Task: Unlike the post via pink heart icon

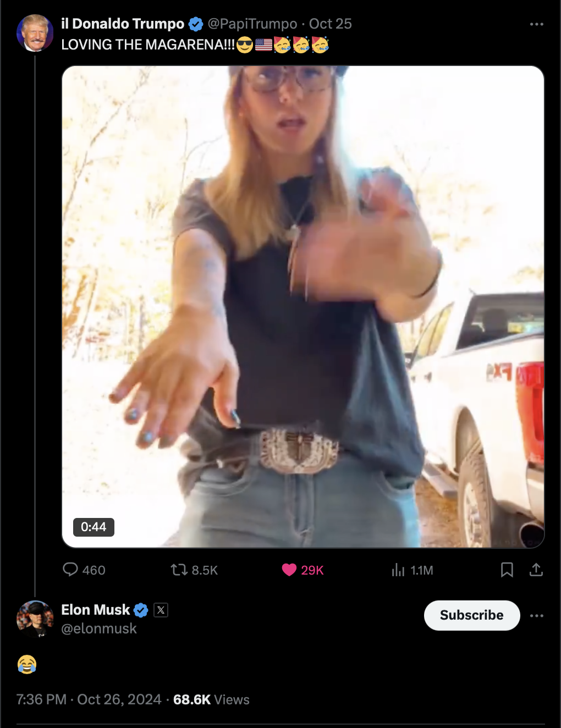Action: pos(289,570)
